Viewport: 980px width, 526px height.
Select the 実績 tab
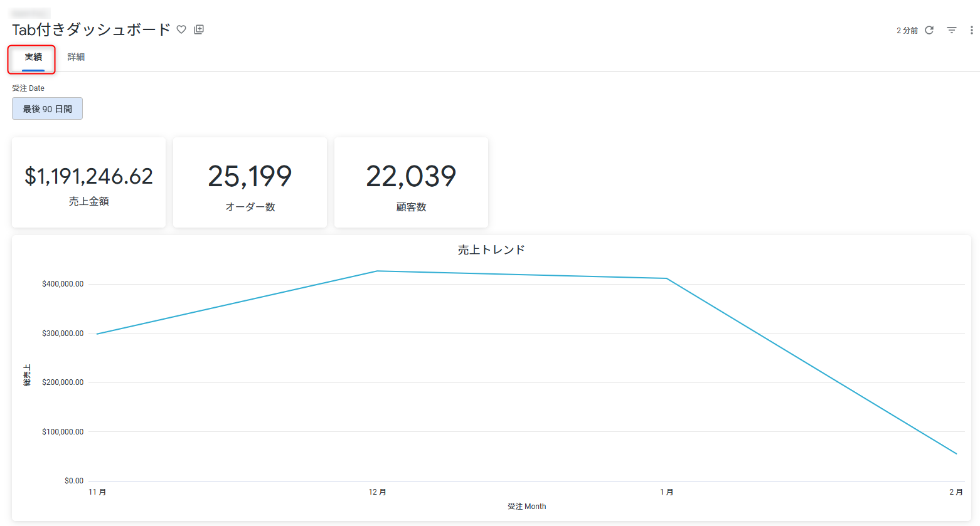point(31,56)
